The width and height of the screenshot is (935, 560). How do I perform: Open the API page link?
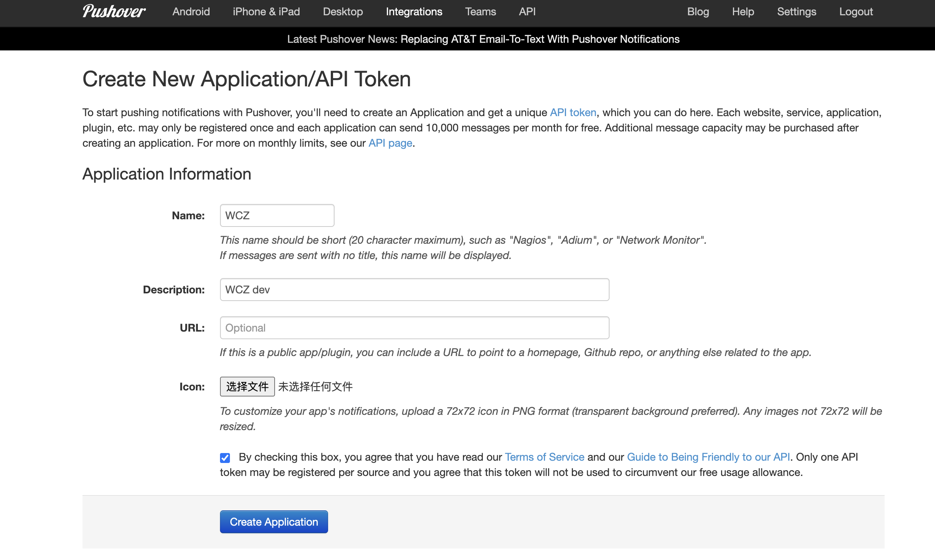(390, 143)
